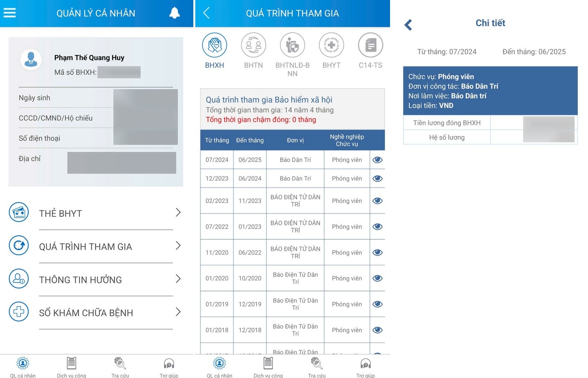Open QUÁ TRÌNH THAM GIA menu entry
This screenshot has width=588, height=378.
point(85,247)
